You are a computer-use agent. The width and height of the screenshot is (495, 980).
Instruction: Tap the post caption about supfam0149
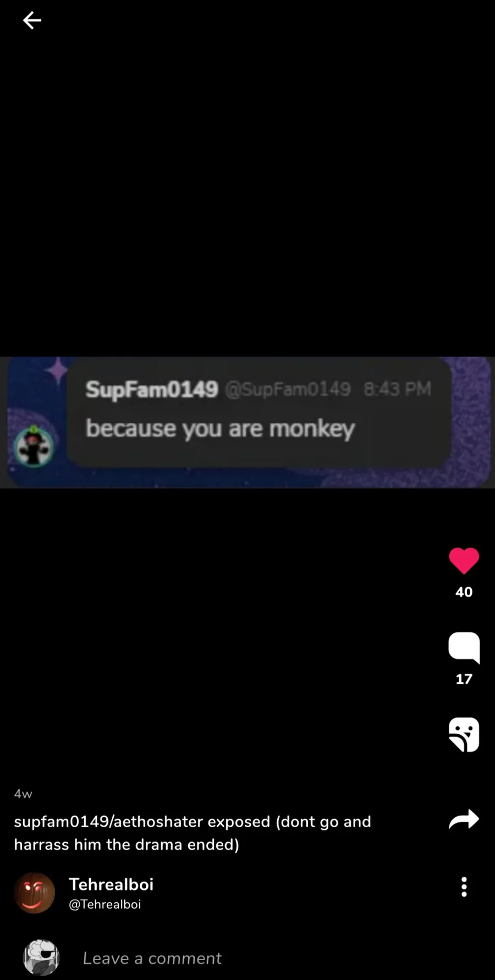coord(193,833)
